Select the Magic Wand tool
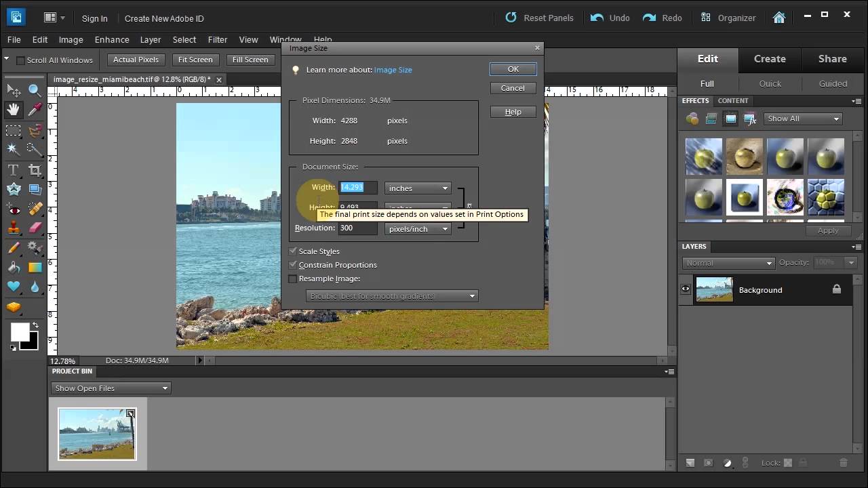The height and width of the screenshot is (488, 868). (x=14, y=149)
